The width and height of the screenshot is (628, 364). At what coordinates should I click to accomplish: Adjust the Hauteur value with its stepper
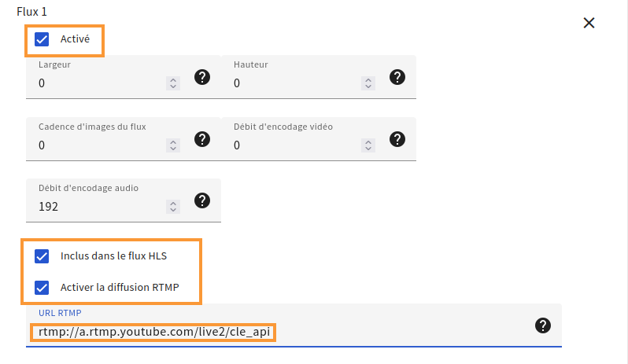(x=368, y=83)
